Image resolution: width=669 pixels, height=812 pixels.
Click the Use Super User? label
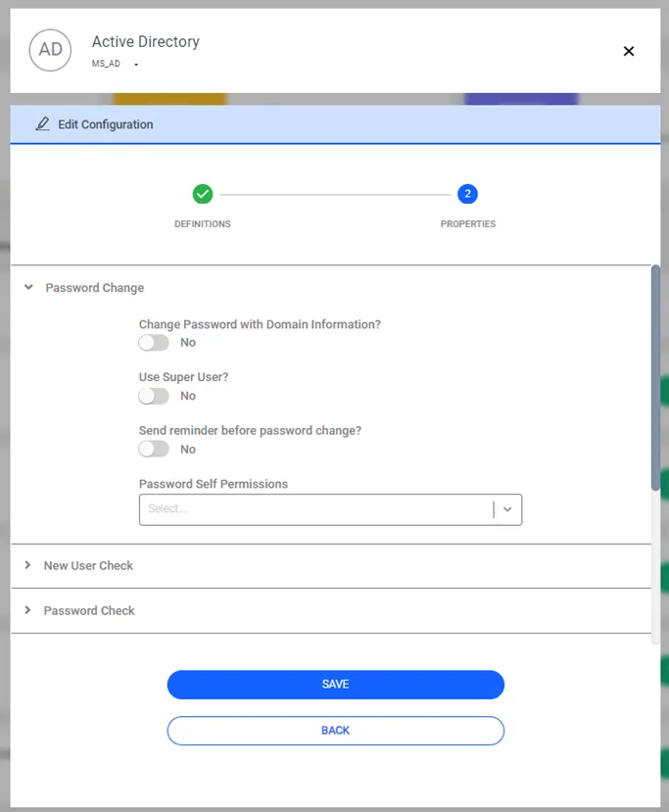click(x=184, y=377)
